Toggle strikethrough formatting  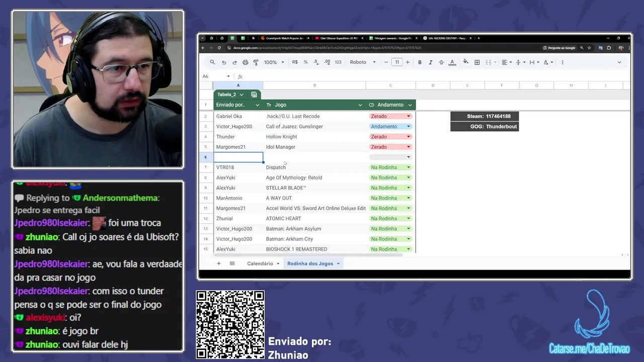[441, 62]
